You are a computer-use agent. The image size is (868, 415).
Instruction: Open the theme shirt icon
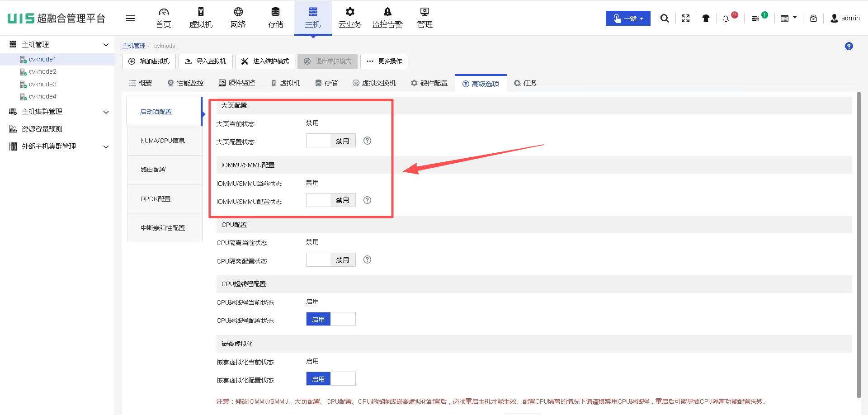coord(706,19)
